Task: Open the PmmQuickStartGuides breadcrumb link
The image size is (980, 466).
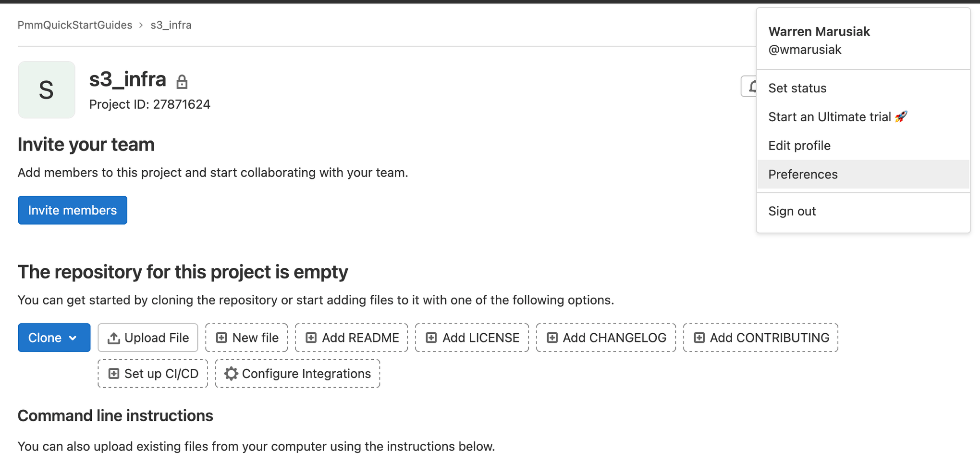Action: coord(74,25)
